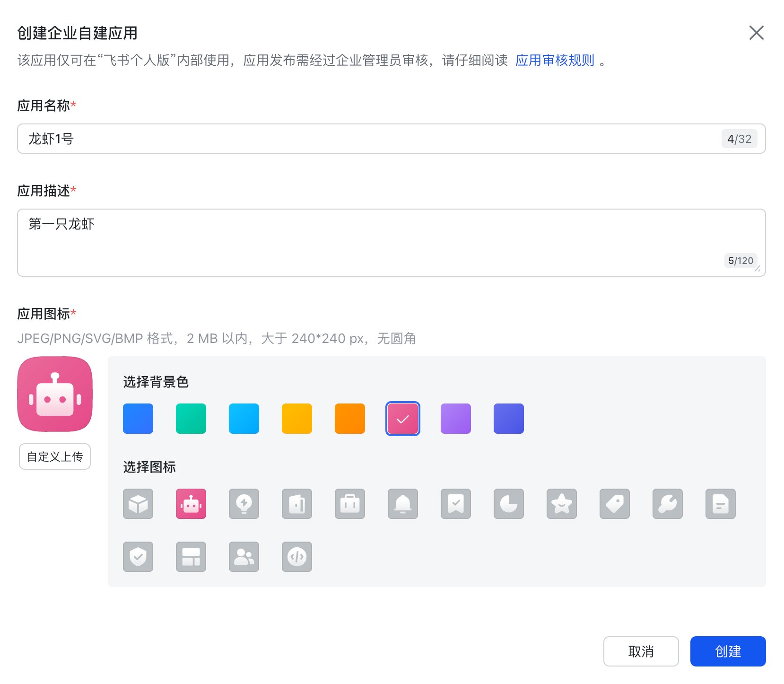Screen dimensions: 784x684
Task: Pick the purple background color
Action: [x=456, y=419]
